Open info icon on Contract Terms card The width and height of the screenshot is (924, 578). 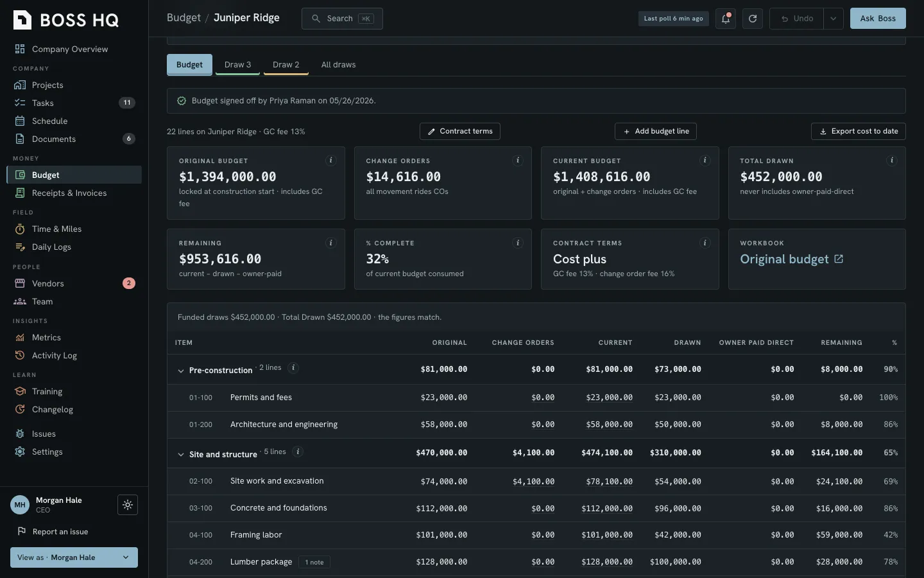tap(705, 243)
